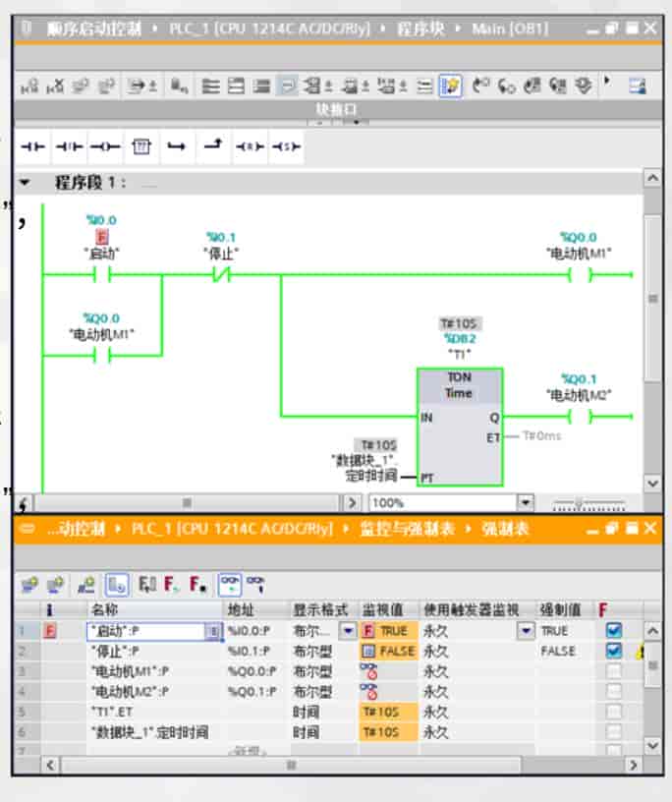This screenshot has height=802, width=672.
Task: Uncheck the force checkbox for "停止":P row
Action: [x=614, y=651]
